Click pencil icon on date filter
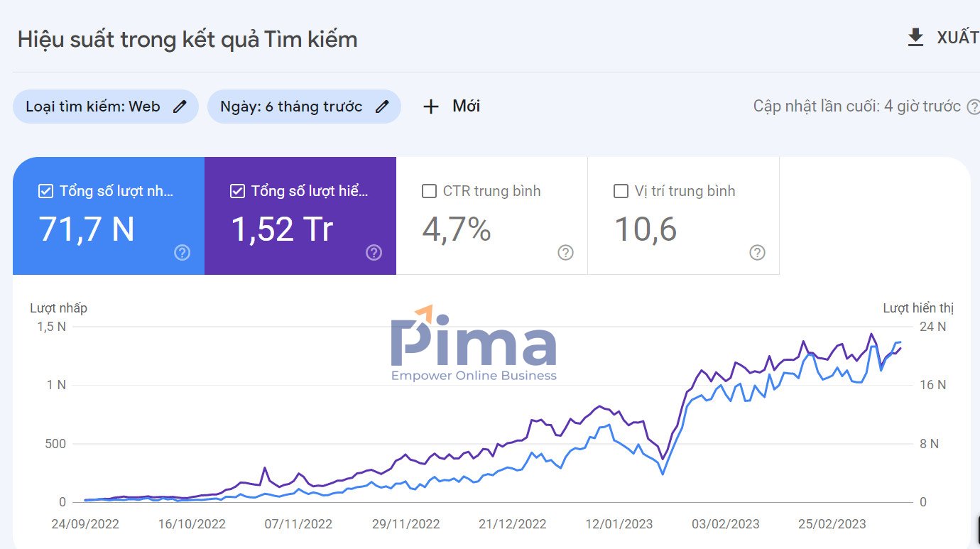The height and width of the screenshot is (549, 980). (x=382, y=107)
